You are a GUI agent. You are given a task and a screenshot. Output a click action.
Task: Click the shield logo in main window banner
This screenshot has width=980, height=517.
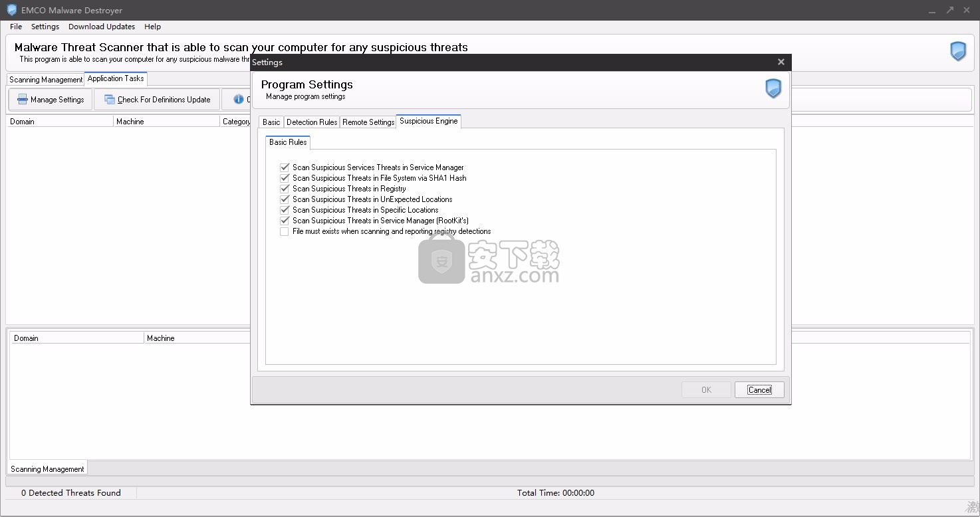click(958, 51)
